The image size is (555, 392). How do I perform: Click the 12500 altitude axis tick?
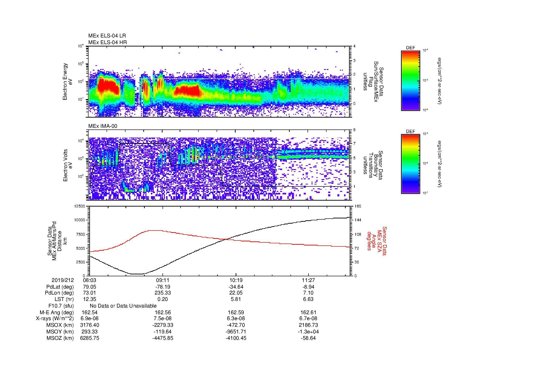click(80, 206)
